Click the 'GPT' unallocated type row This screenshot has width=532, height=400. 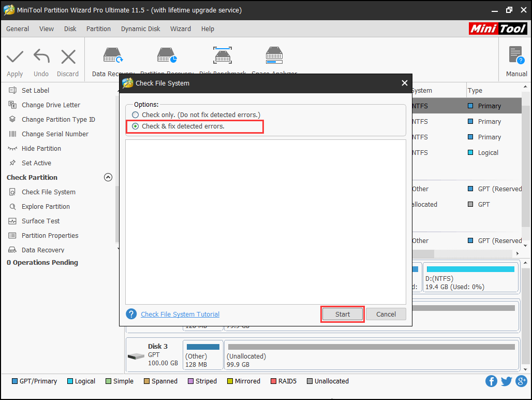coord(467,205)
